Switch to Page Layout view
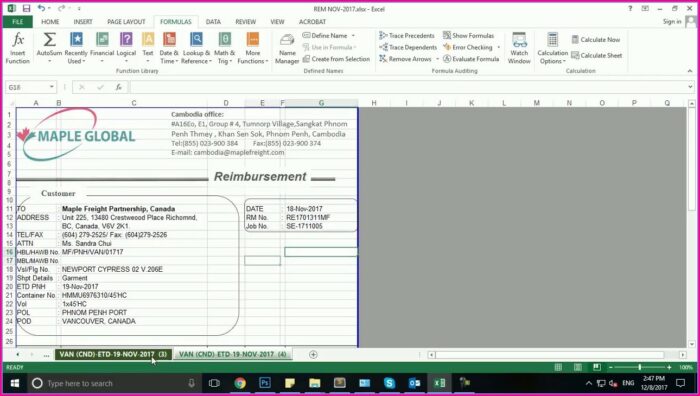 (x=578, y=367)
